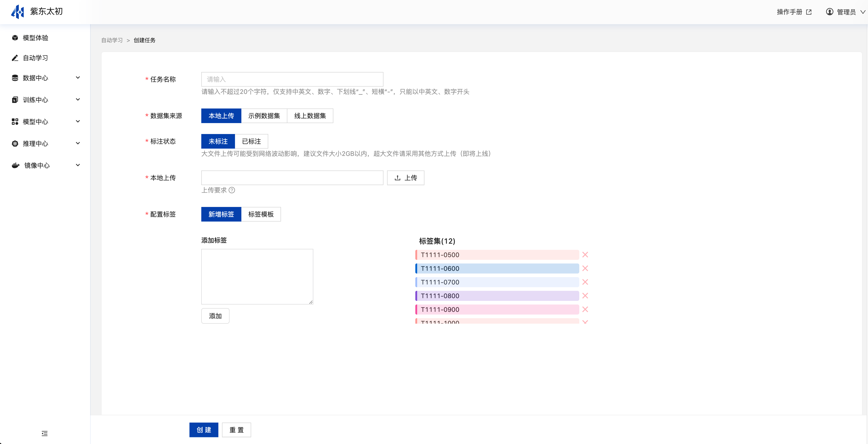Click the 添加标签 text area
This screenshot has height=444, width=868.
[257, 277]
